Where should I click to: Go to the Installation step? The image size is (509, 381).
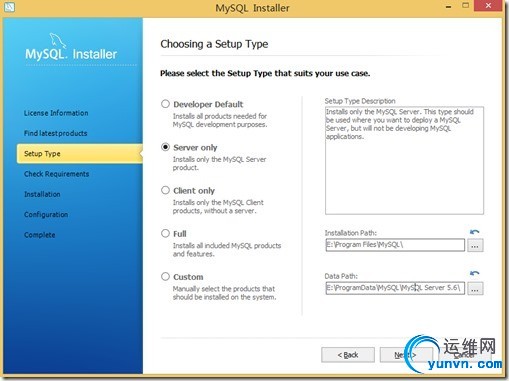pyautogui.click(x=42, y=194)
